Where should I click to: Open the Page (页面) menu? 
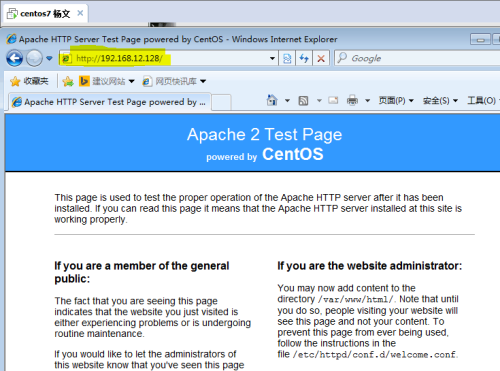point(396,100)
